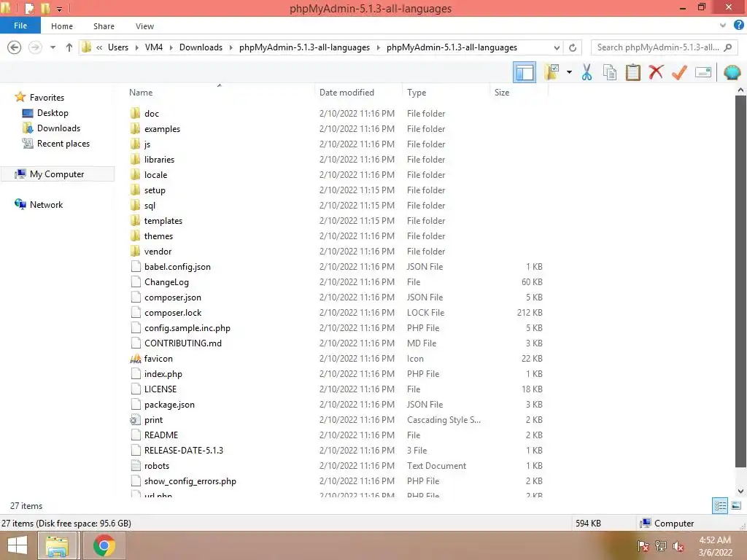Select the ChangeLog file
Image resolution: width=747 pixels, height=560 pixels.
(166, 282)
